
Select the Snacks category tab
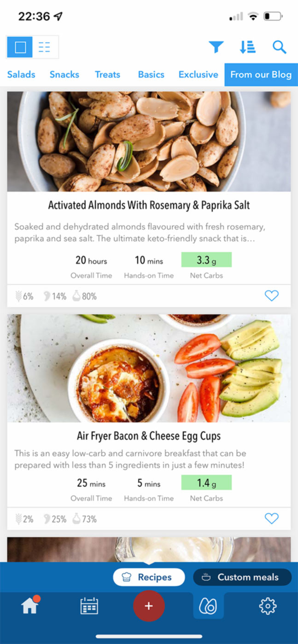[x=64, y=75]
